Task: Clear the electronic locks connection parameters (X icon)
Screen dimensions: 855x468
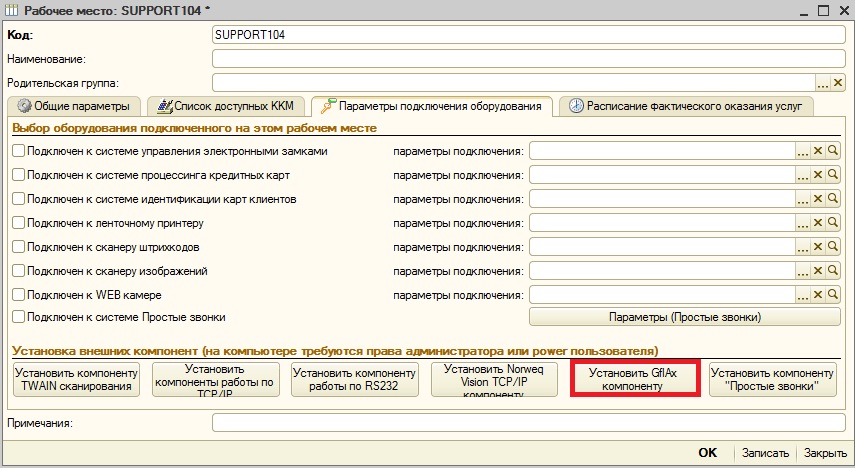Action: click(x=817, y=151)
